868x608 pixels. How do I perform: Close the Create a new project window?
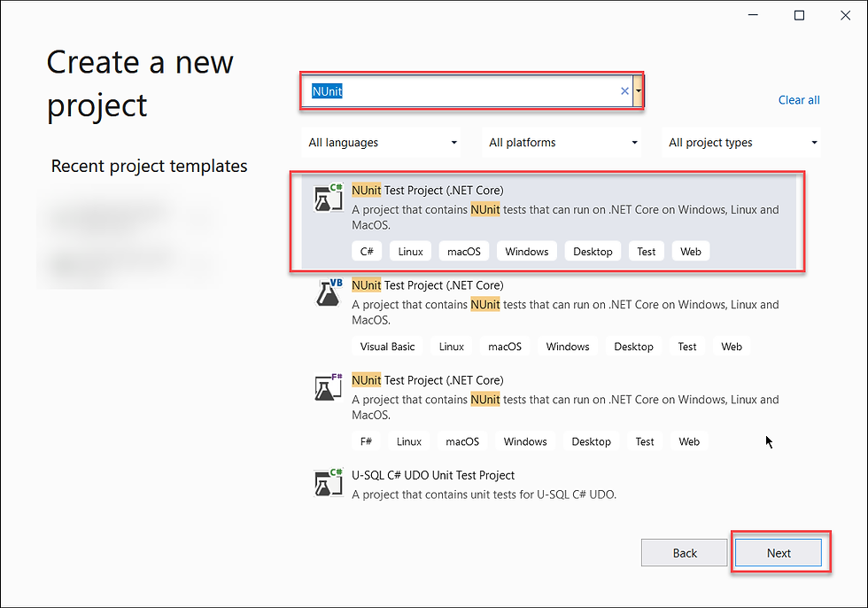[x=845, y=15]
